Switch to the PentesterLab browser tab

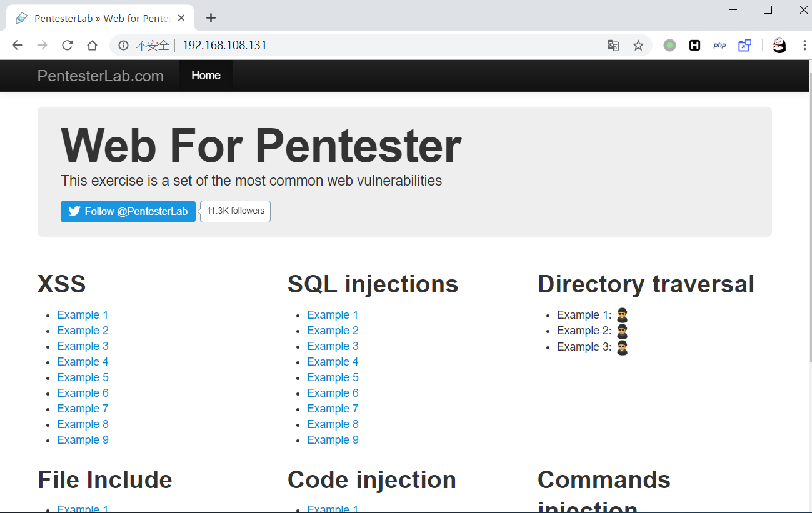pyautogui.click(x=100, y=18)
